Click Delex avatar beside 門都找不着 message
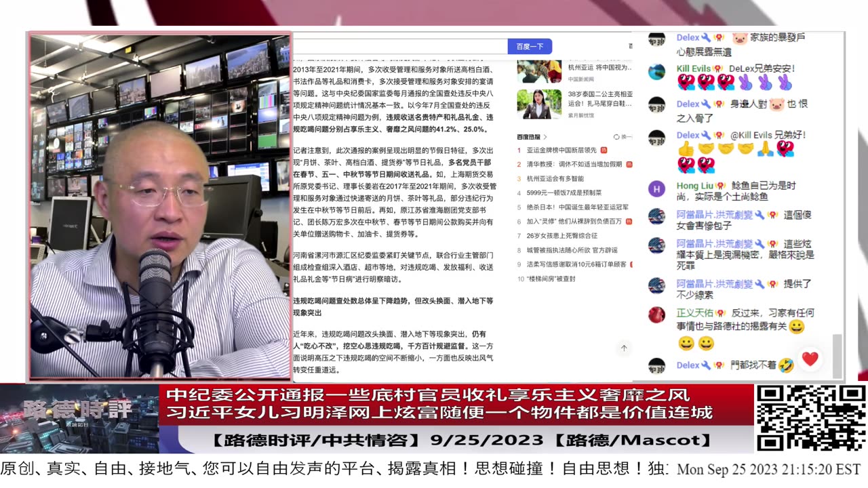Viewport: 868px width, 488px height. point(656,366)
